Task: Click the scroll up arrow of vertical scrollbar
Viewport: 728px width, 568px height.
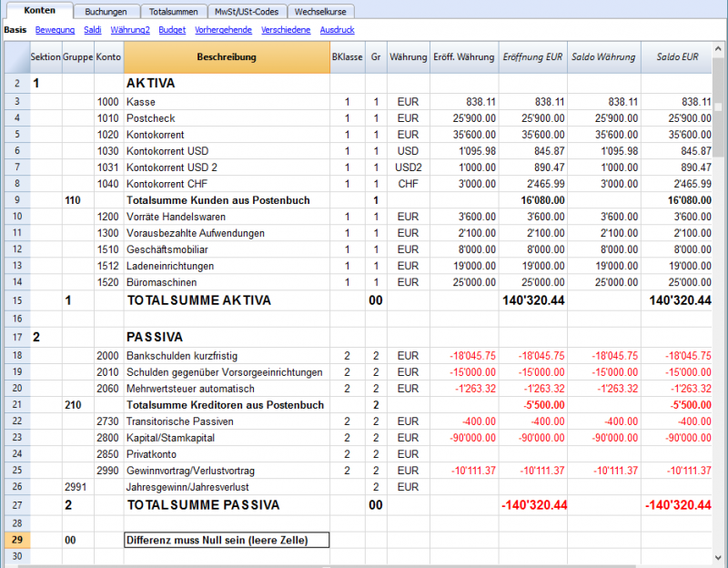Action: (x=718, y=48)
